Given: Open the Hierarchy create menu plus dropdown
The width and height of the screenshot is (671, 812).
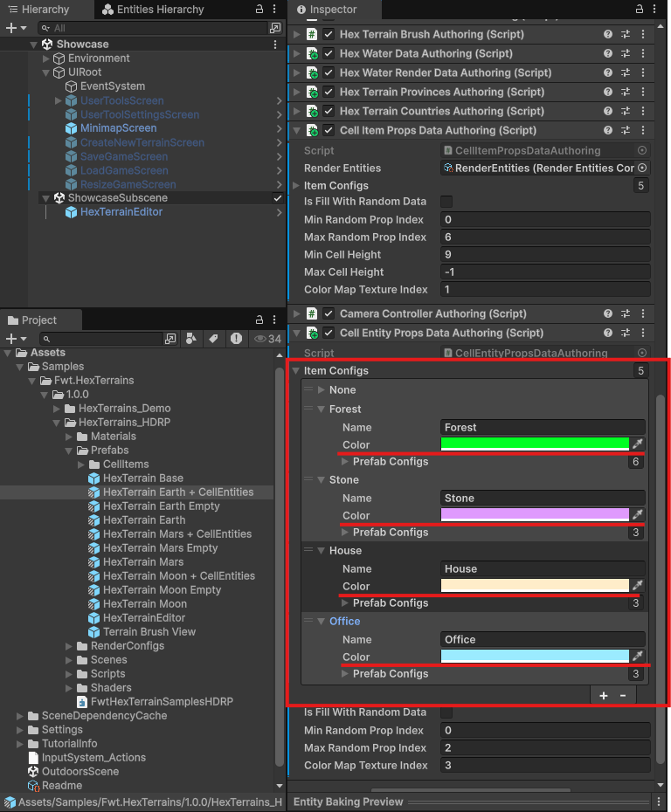Looking at the screenshot, I should pos(16,28).
